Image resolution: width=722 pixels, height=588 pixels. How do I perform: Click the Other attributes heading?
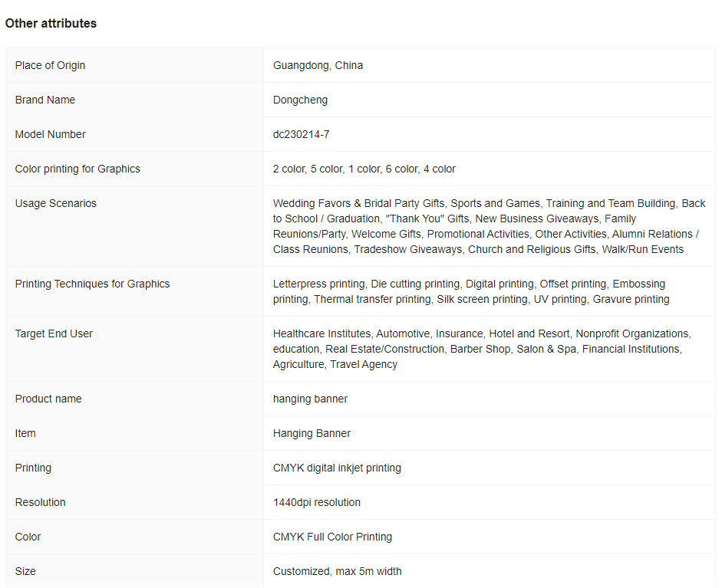[51, 24]
